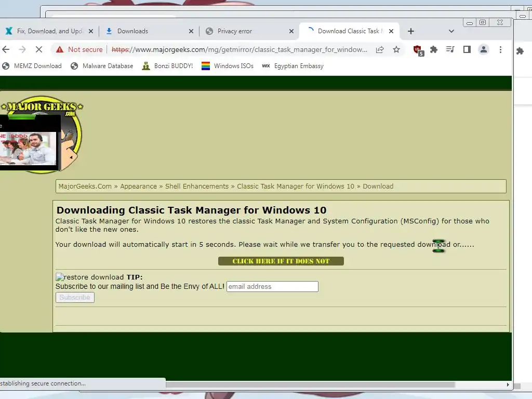The height and width of the screenshot is (399, 532).
Task: Close the Downloads tab
Action: coord(191,31)
